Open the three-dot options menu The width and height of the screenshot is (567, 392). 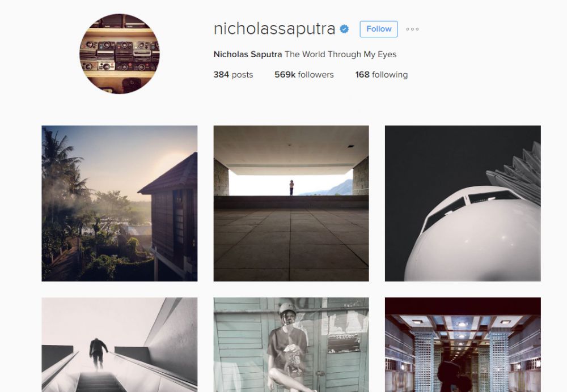(x=412, y=29)
